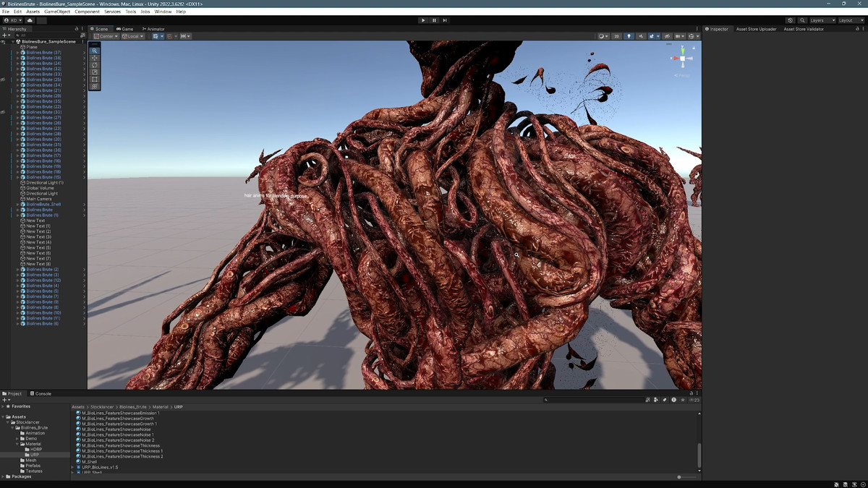Select the Scale tool in scene overlay
The image size is (868, 488).
click(x=95, y=72)
